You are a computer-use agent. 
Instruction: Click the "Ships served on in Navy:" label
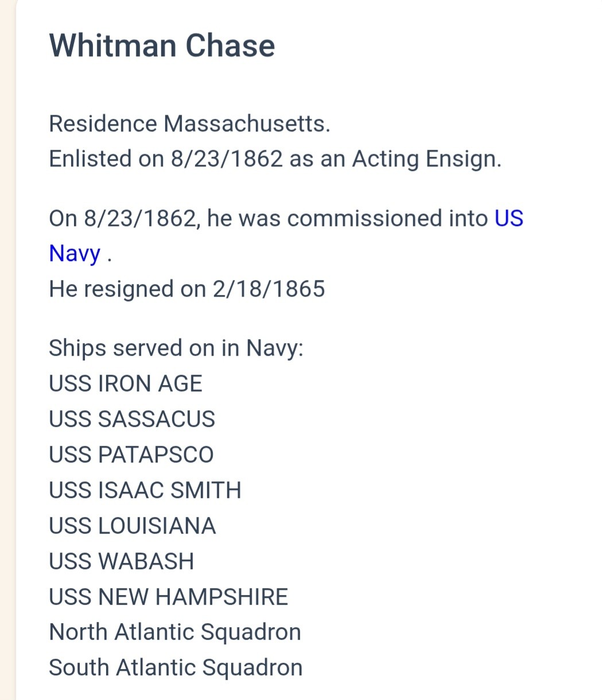point(176,348)
